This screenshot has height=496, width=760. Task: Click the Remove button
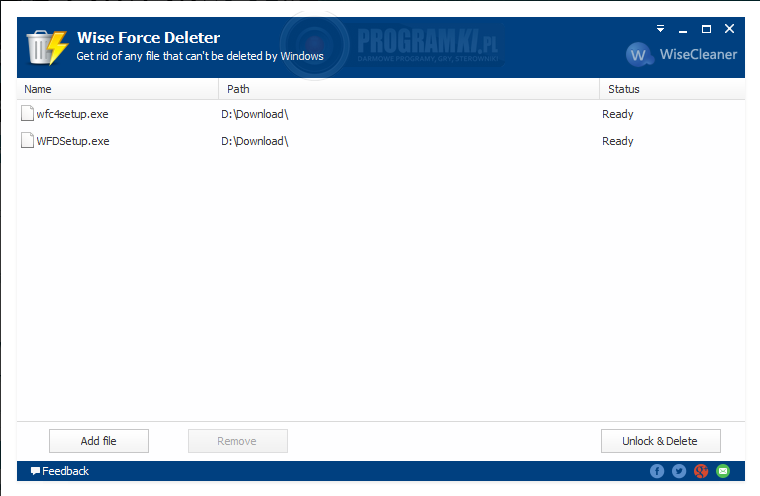(238, 441)
